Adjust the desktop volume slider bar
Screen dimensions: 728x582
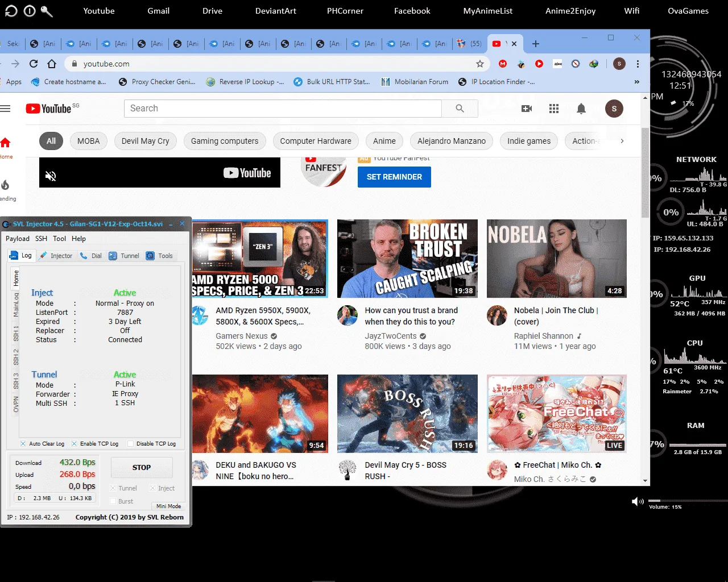point(688,501)
